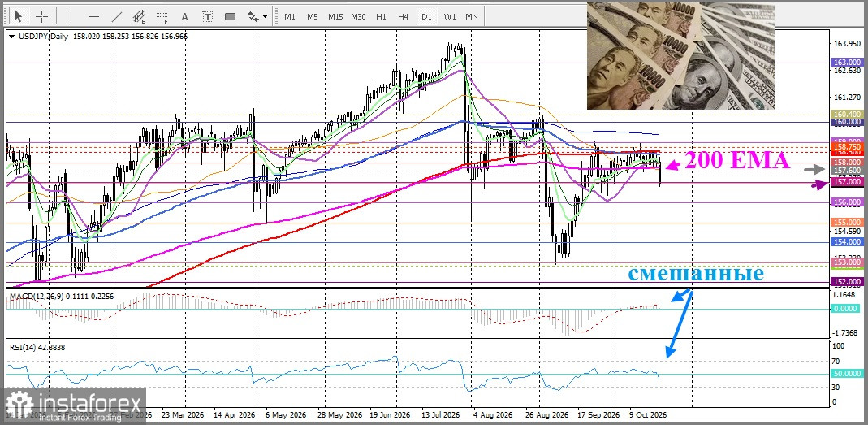Switch chart to H4 timeframe
This screenshot has width=868, height=425.
[403, 16]
